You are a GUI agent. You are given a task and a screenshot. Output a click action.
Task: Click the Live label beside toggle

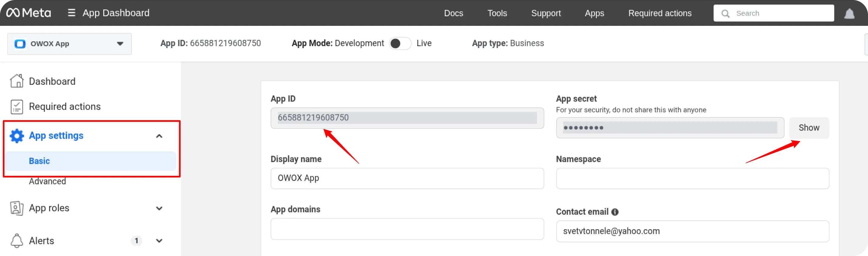coord(424,43)
